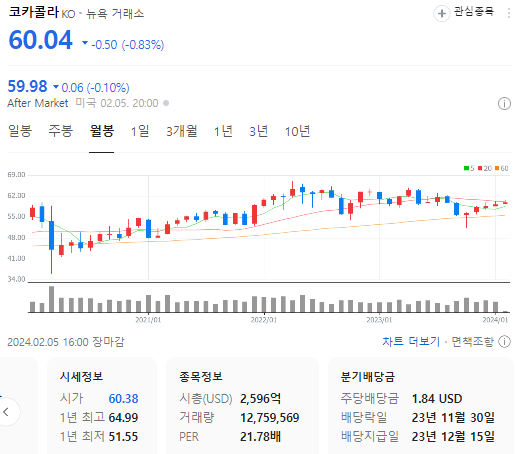Click the price change -0.50 (-0.83%)
Screen dimensions: 515x454
tap(128, 44)
